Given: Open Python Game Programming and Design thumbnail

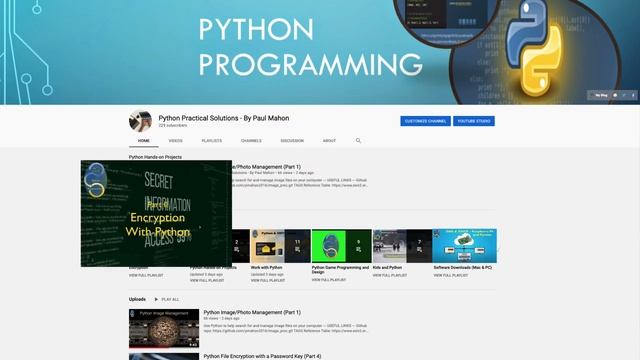Looking at the screenshot, I should 342,246.
